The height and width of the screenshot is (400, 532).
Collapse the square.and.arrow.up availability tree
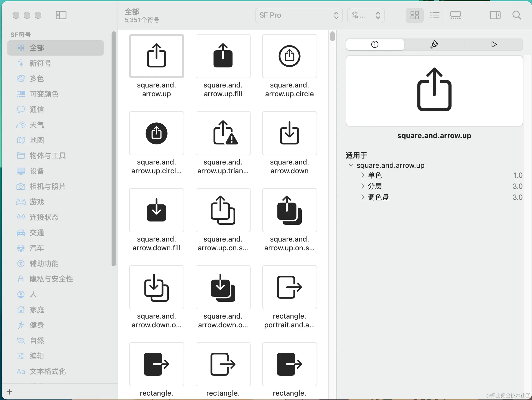[x=351, y=165]
